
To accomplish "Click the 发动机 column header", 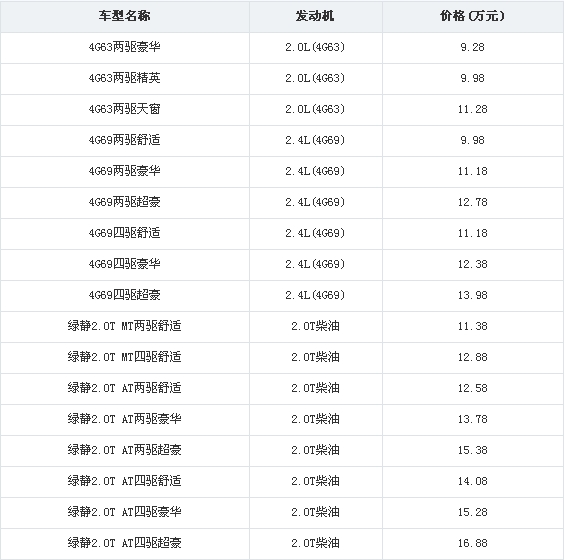I will coord(315,16).
